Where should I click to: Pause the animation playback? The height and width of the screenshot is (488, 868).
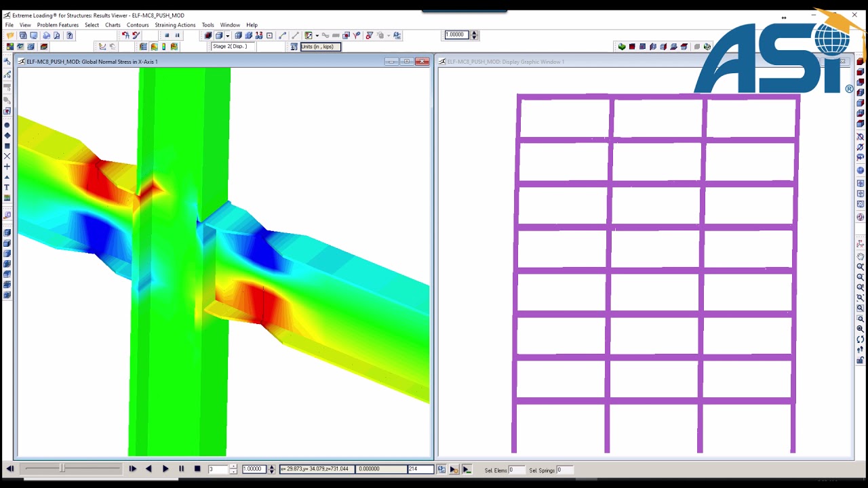(x=181, y=468)
